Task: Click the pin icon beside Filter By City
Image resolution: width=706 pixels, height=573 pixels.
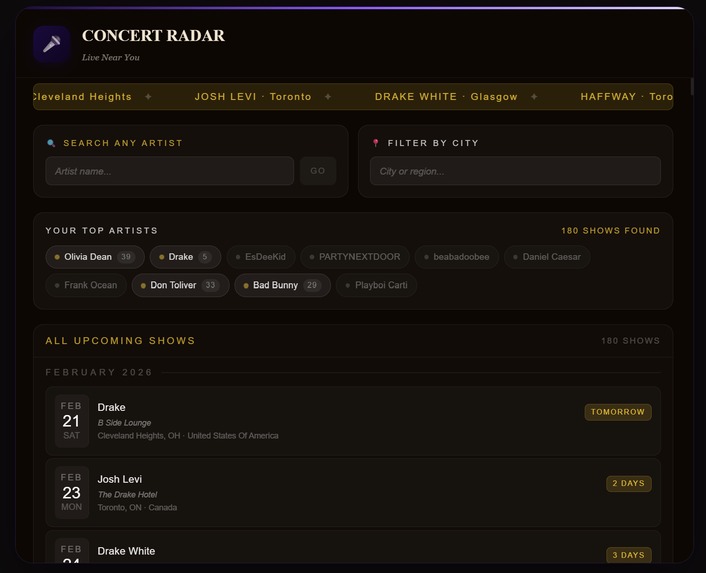Action: click(376, 143)
